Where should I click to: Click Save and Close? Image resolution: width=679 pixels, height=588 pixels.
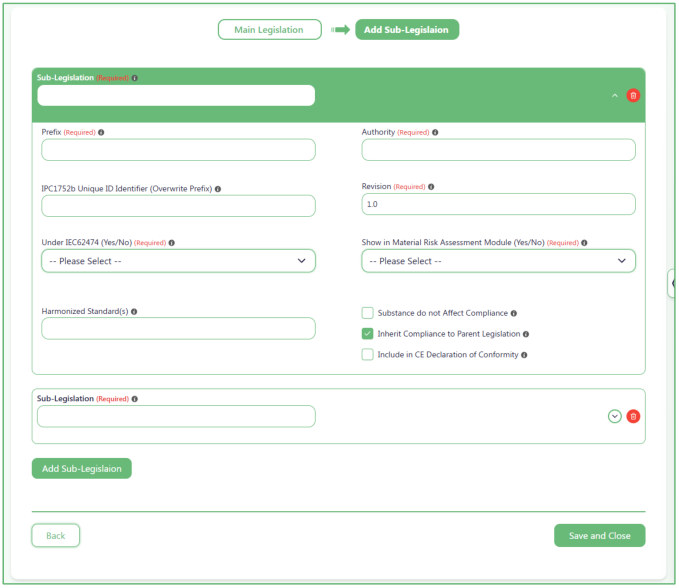(599, 535)
